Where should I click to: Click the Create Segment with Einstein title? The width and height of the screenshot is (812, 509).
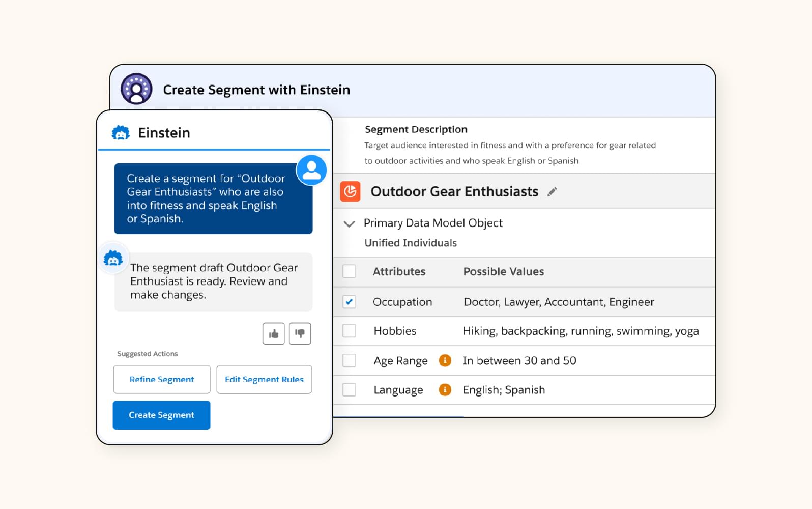pyautogui.click(x=256, y=90)
